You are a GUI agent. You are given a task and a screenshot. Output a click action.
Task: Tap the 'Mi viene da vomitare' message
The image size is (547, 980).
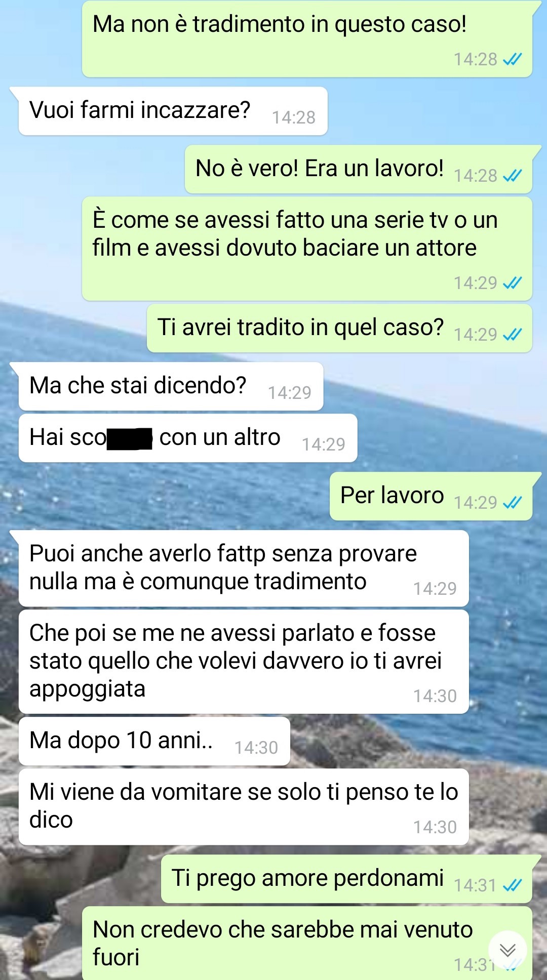tap(244, 807)
